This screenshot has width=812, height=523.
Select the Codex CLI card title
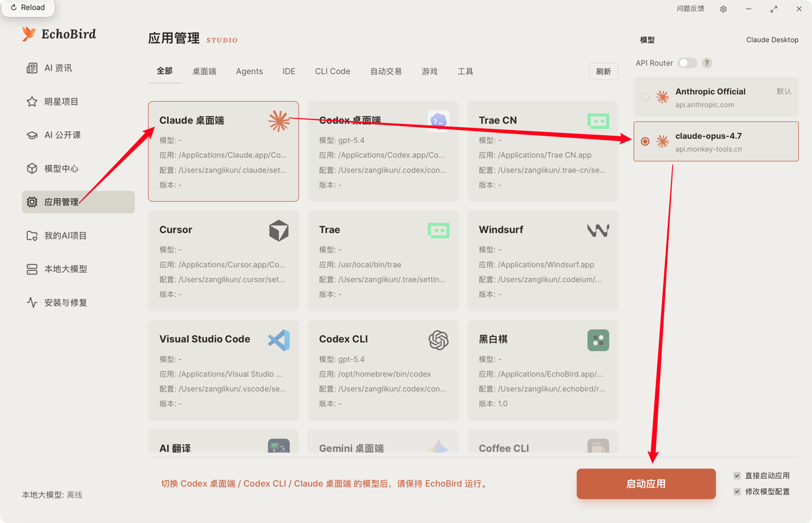[343, 339]
